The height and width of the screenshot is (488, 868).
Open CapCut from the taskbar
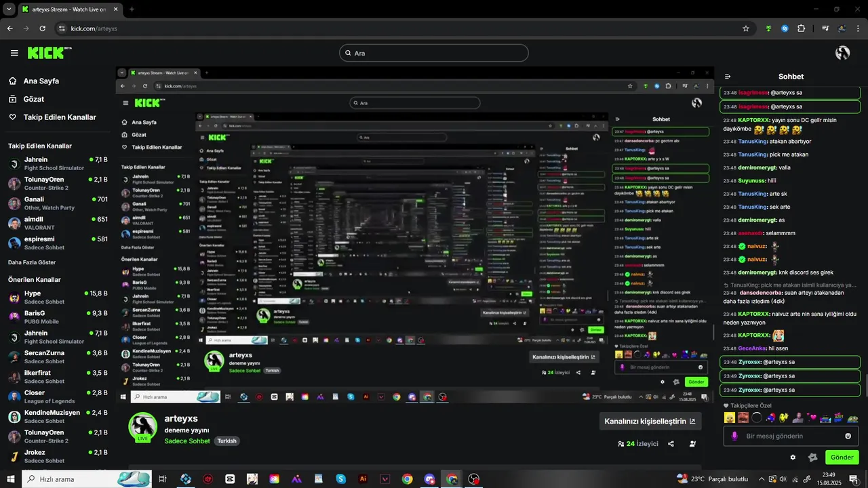point(230,479)
